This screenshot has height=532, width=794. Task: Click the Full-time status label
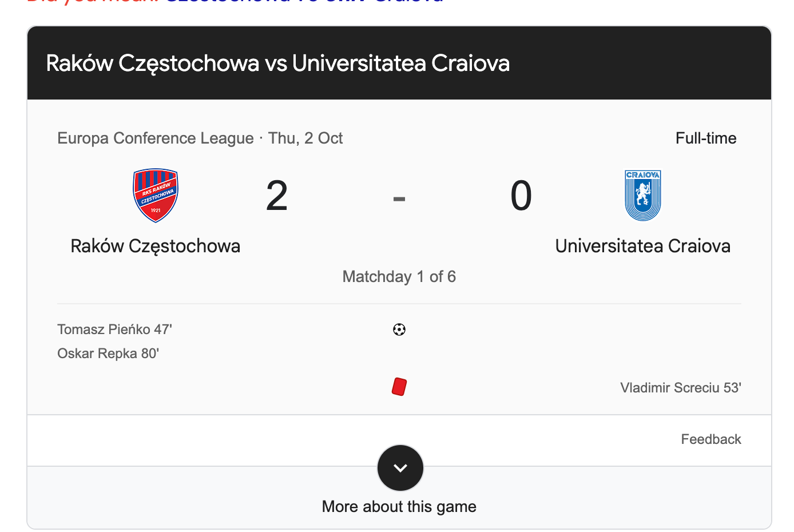coord(705,138)
